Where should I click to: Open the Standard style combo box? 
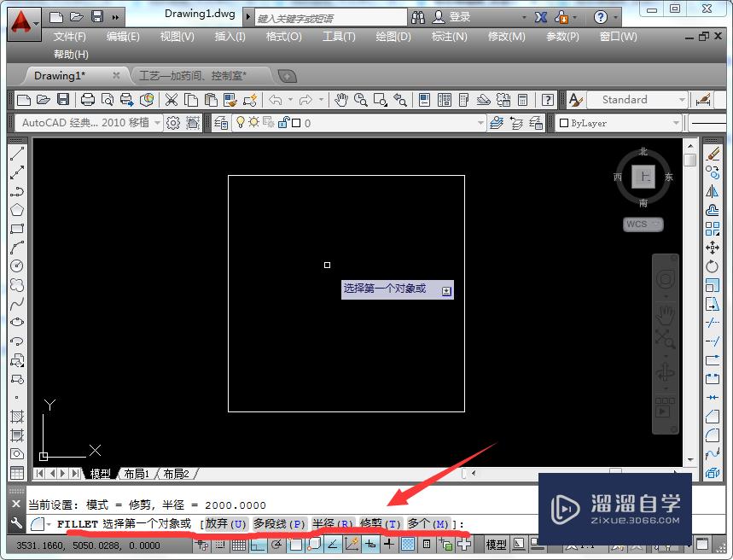click(636, 99)
